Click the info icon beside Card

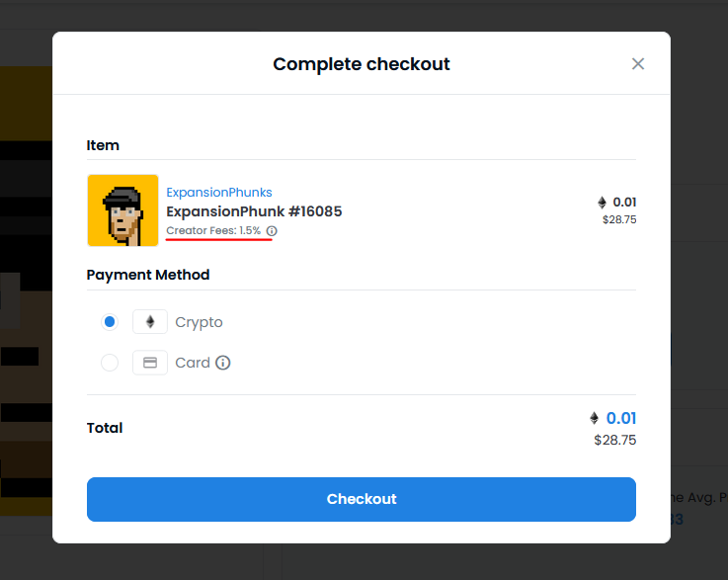pos(223,363)
